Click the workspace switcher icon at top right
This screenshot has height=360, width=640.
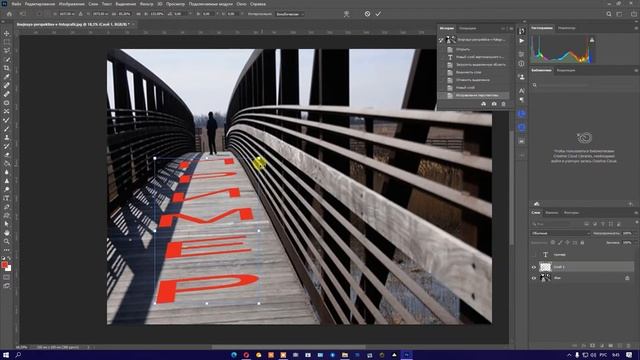(x=619, y=14)
